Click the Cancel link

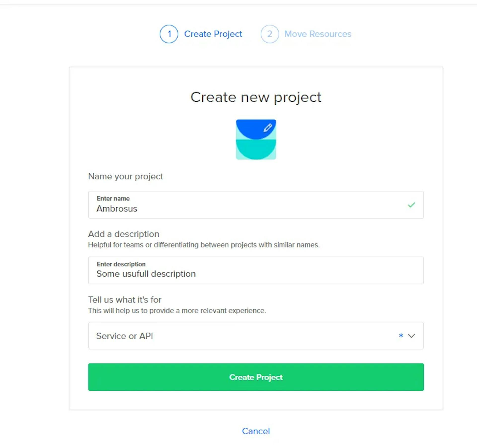pyautogui.click(x=256, y=431)
